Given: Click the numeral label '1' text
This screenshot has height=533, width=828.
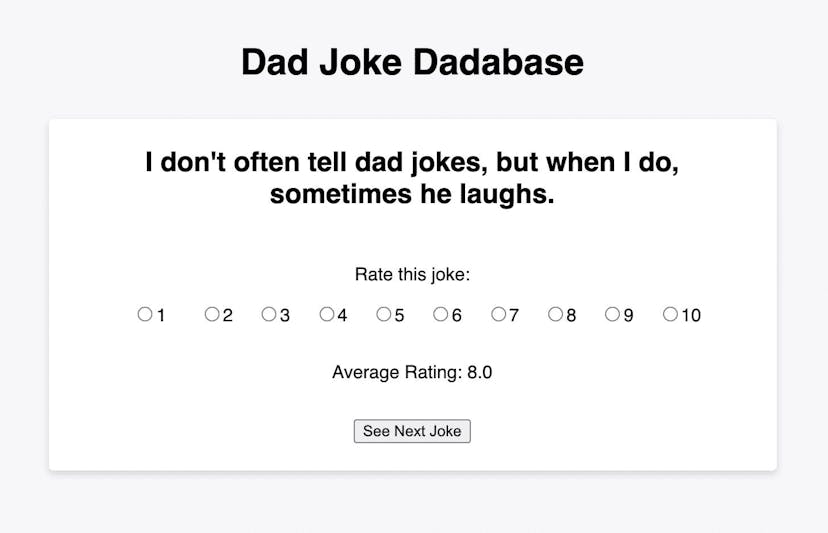Looking at the screenshot, I should tap(161, 315).
